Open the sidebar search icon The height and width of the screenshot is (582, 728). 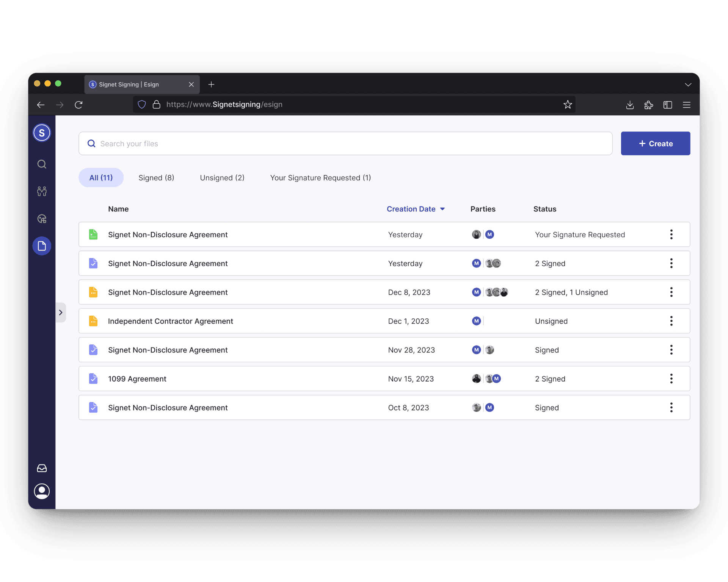click(x=42, y=164)
